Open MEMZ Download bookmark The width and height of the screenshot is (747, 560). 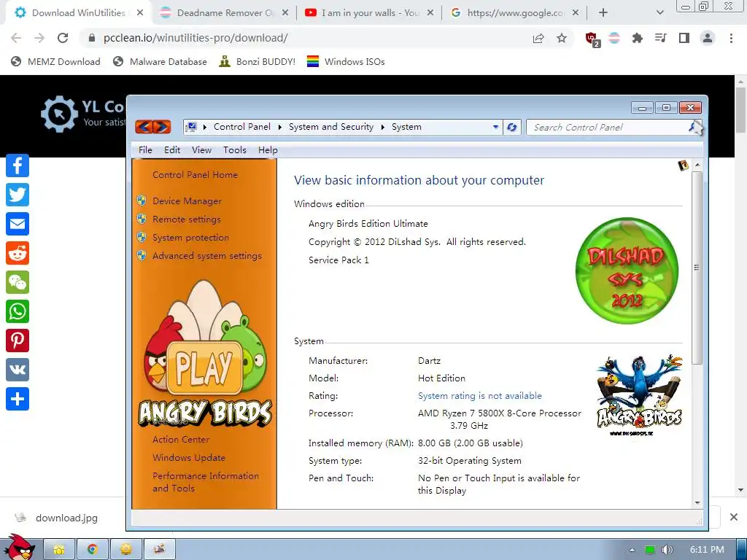coord(55,61)
